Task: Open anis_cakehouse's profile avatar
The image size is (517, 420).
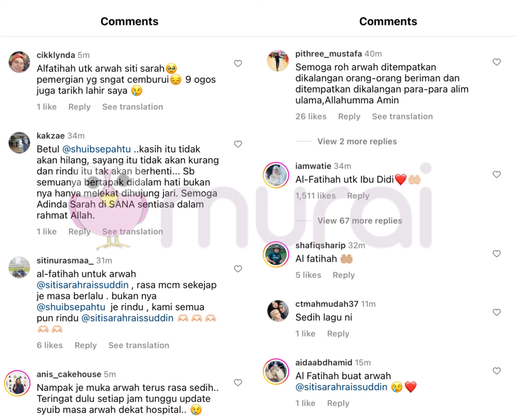Action: pos(17,383)
